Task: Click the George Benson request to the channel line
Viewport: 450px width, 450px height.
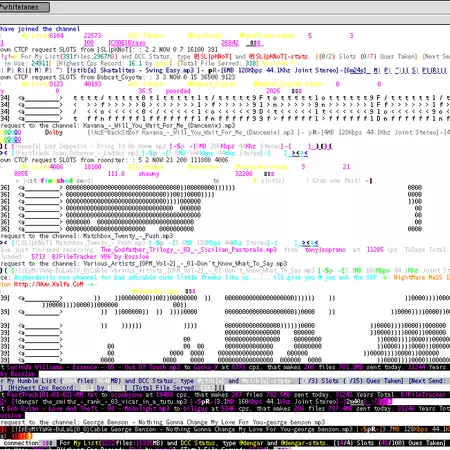Action: pos(162,422)
